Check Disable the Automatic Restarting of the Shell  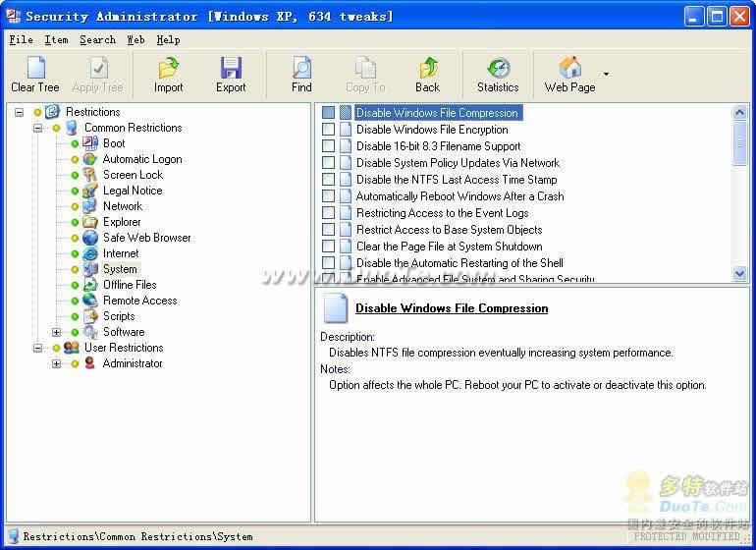click(328, 263)
